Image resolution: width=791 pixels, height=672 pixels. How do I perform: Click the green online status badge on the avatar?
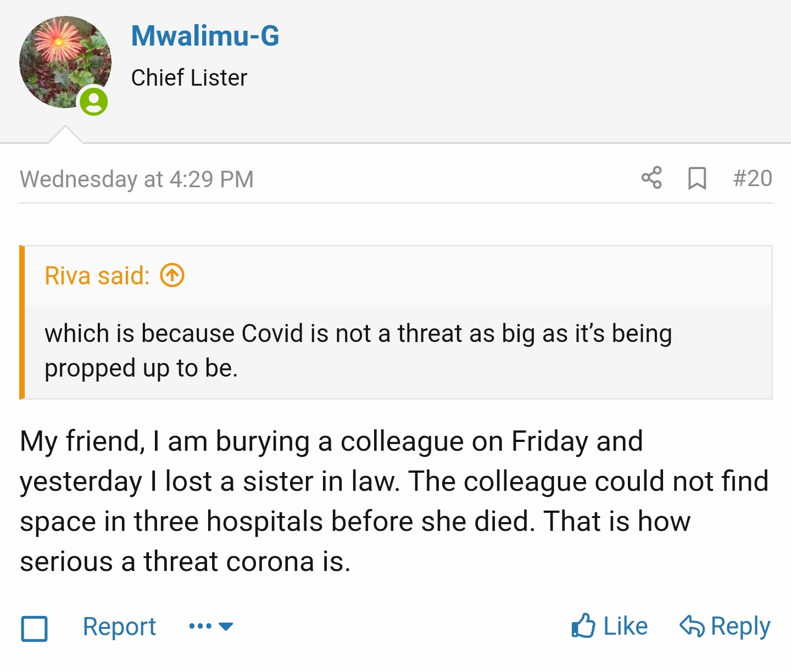94,102
